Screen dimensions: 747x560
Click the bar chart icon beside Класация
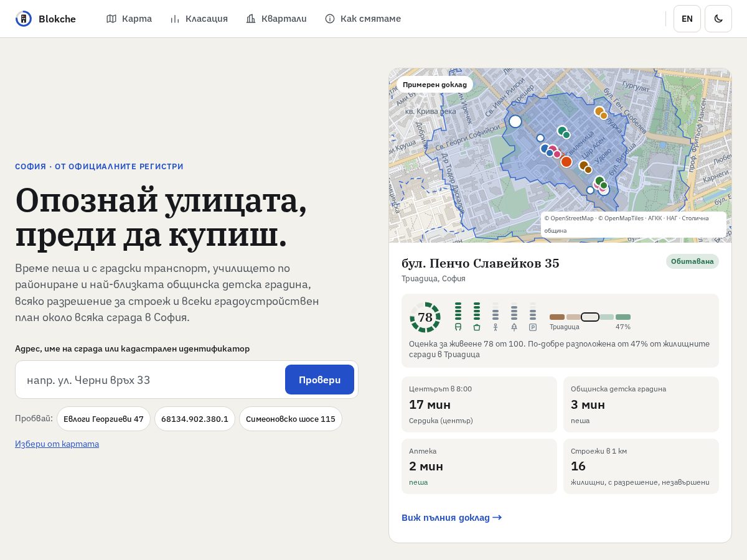[x=175, y=19]
